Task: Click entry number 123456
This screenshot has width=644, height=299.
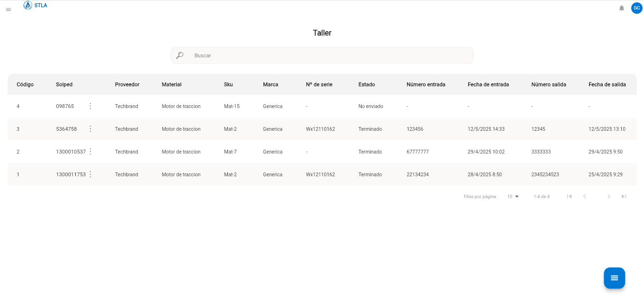Action: [415, 129]
